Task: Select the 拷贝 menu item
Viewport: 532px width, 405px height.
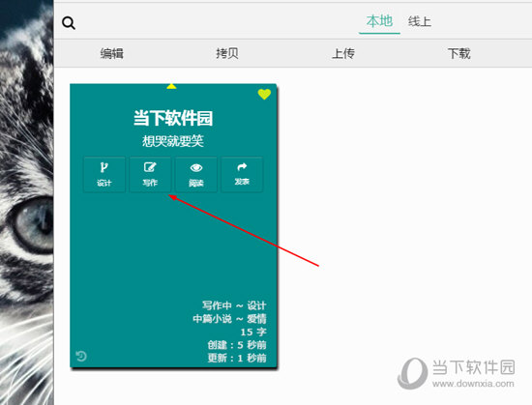Action: coord(227,53)
